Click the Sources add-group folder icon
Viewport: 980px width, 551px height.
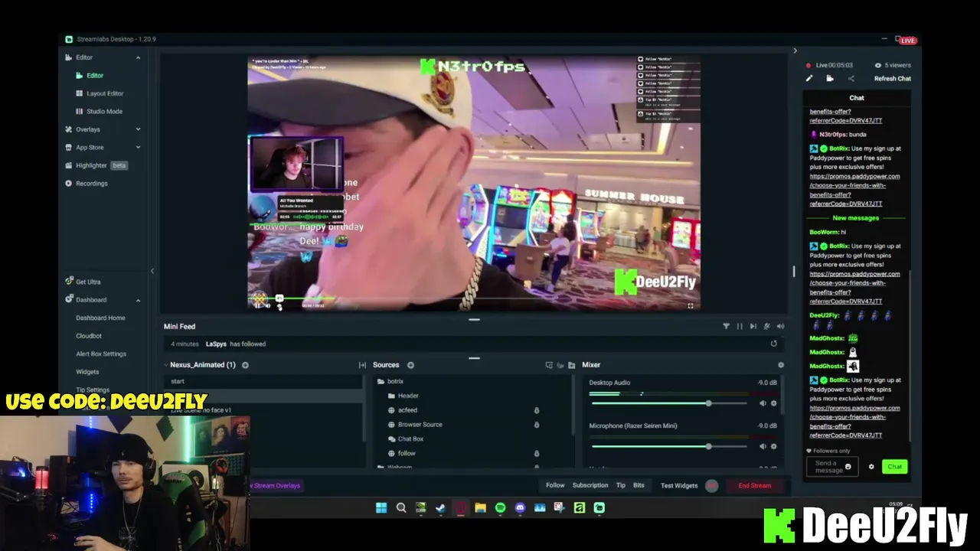(x=571, y=365)
